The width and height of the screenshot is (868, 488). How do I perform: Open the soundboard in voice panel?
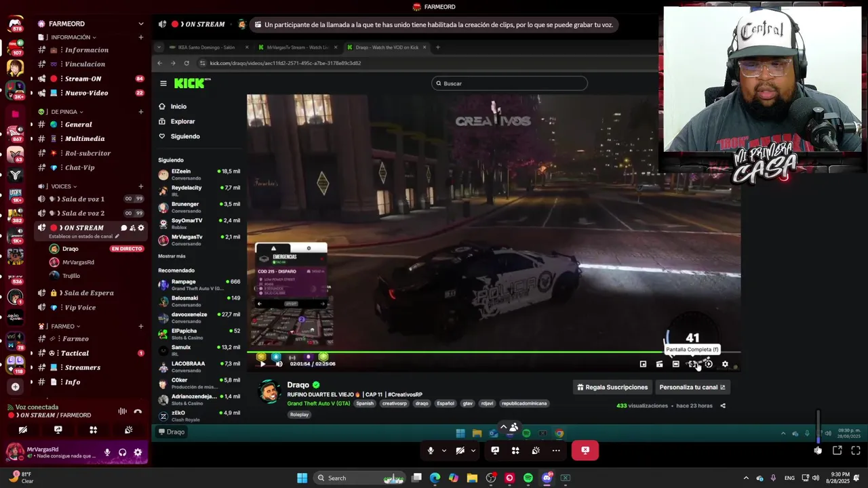(x=128, y=430)
